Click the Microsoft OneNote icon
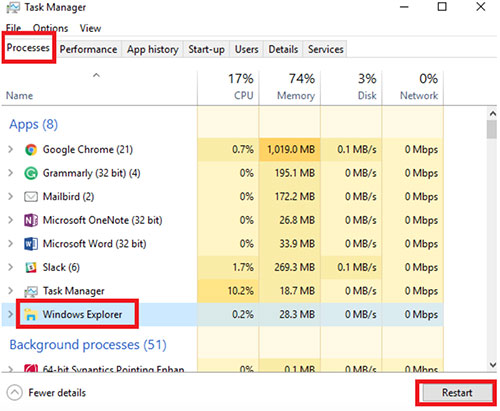Image resolution: width=500 pixels, height=411 pixels. pos(31,220)
